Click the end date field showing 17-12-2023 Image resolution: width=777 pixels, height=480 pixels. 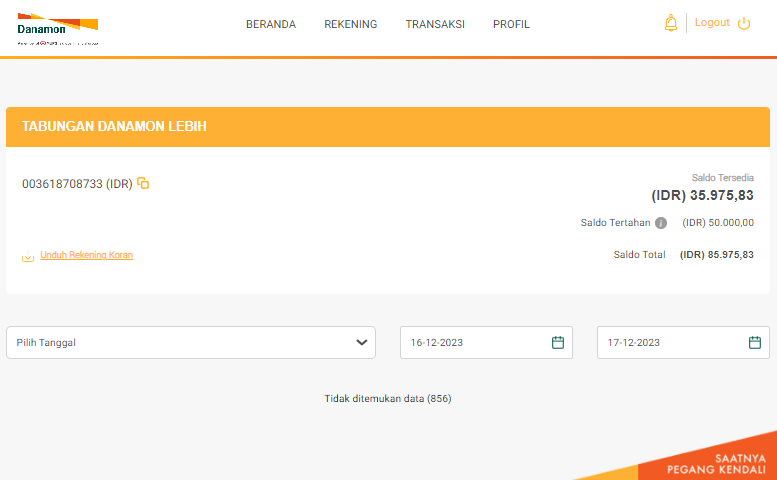pos(683,342)
